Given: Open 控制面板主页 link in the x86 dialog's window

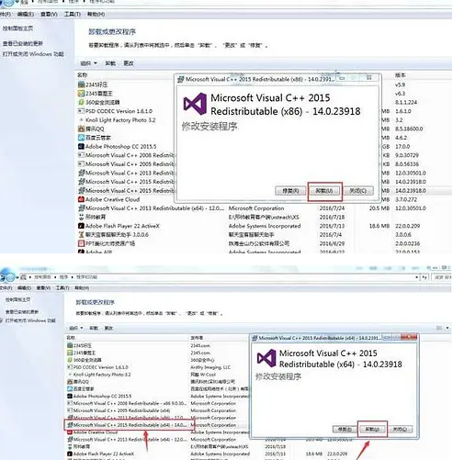Looking at the screenshot, I should click(17, 28).
